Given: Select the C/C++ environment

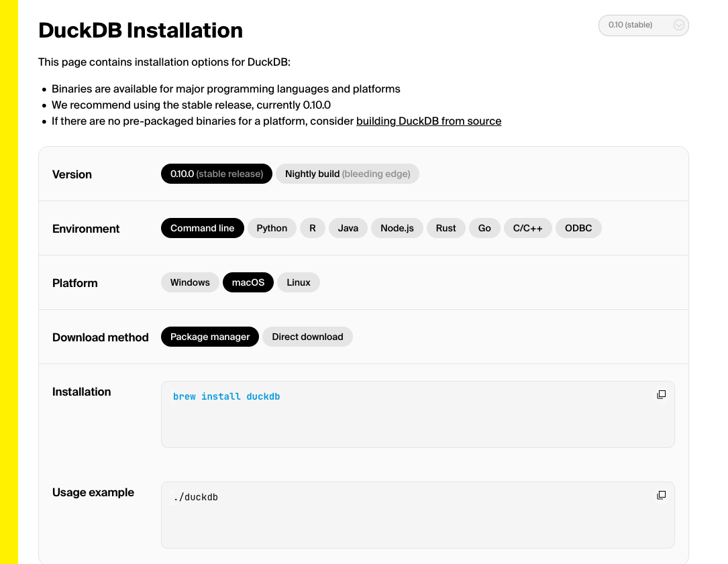Looking at the screenshot, I should [x=527, y=228].
